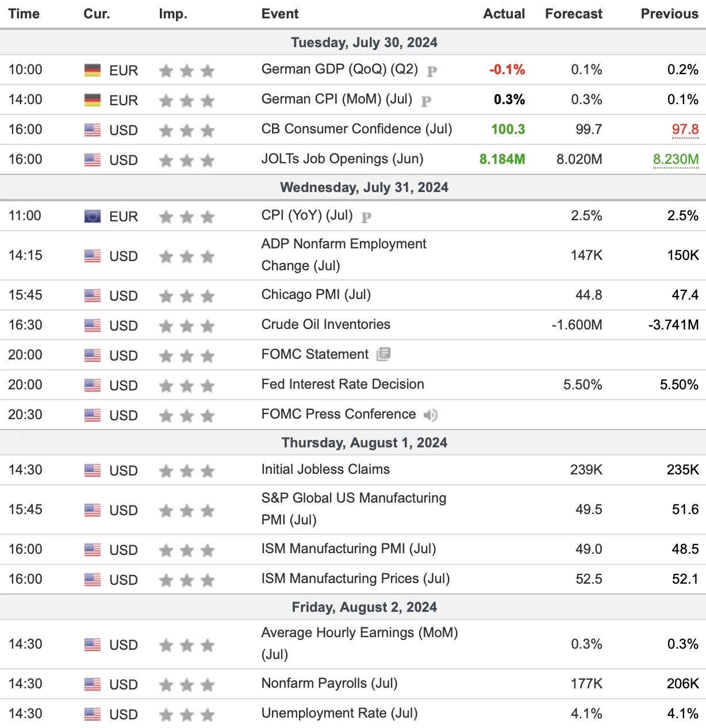Click revised previous value 97.8
This screenshot has height=728, width=706.
[x=685, y=129]
